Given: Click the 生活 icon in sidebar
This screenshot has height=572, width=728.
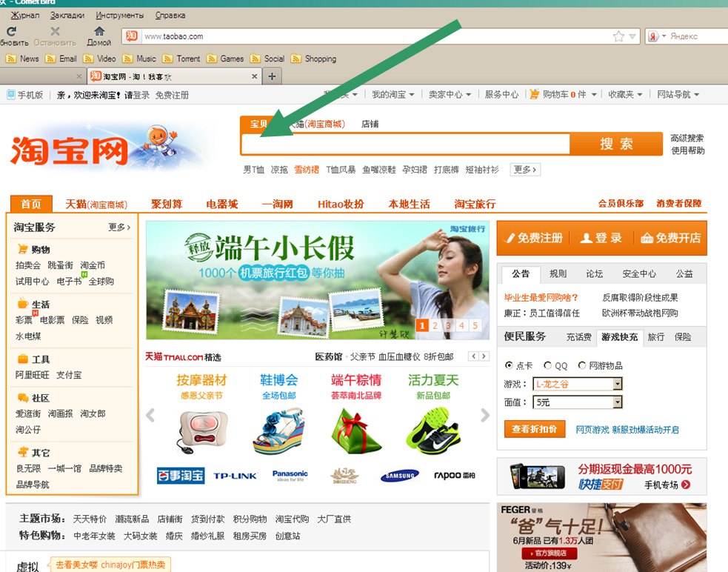Looking at the screenshot, I should click(x=22, y=304).
